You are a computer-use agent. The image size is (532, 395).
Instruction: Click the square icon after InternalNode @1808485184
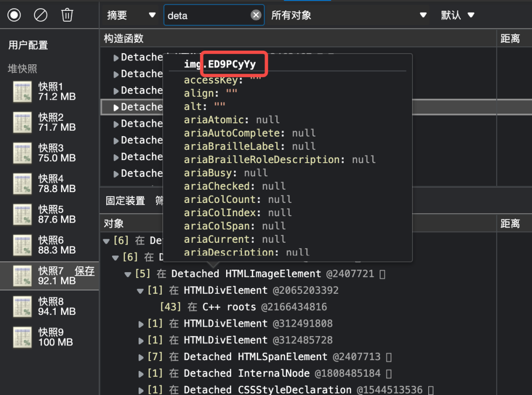(389, 374)
